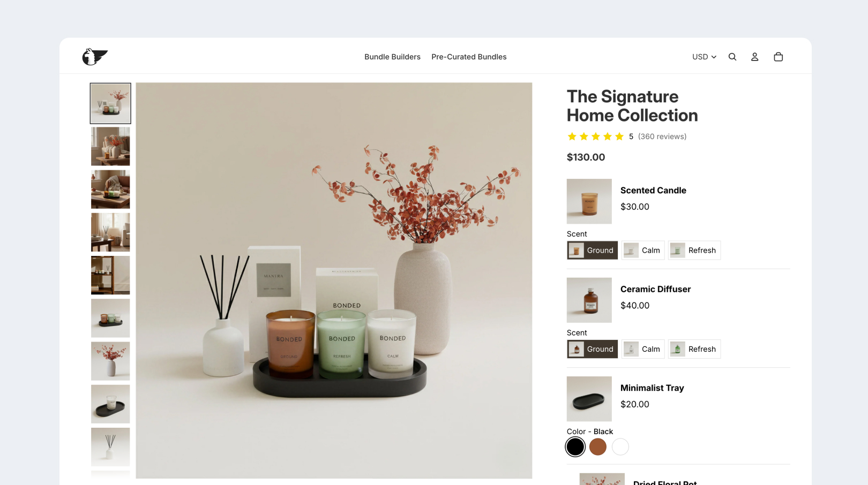Select Refresh scent for Ceramic Diffuser
Viewport: 868px width, 485px height.
(x=694, y=349)
